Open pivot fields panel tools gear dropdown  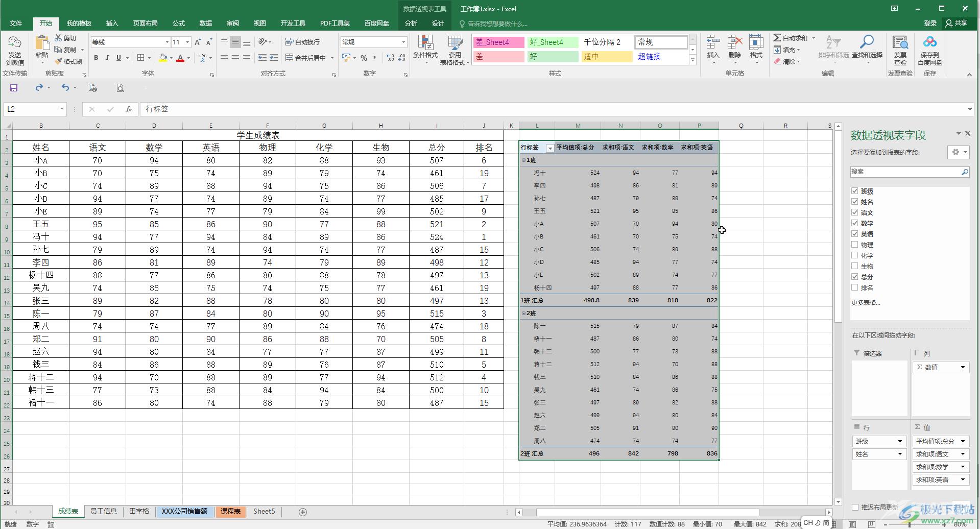tap(959, 152)
